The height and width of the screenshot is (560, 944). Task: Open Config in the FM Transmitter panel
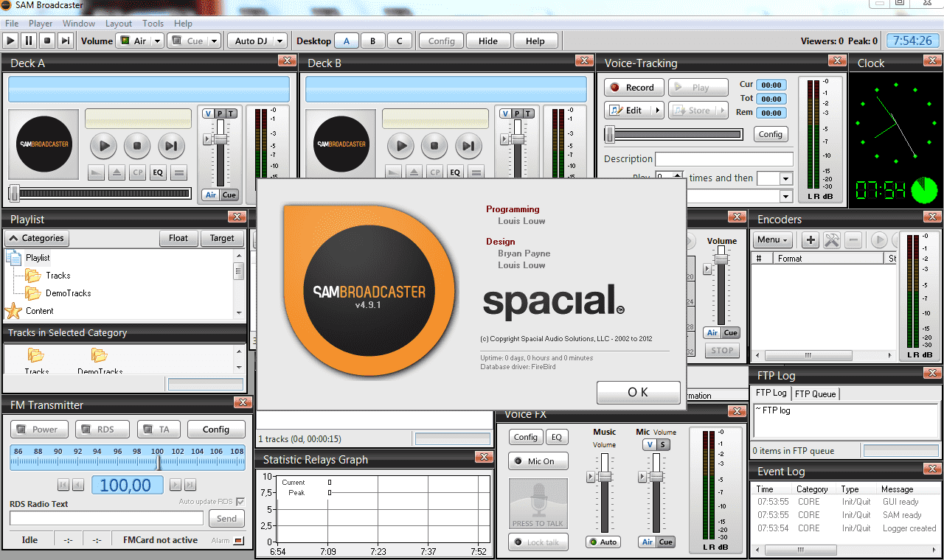pos(216,430)
